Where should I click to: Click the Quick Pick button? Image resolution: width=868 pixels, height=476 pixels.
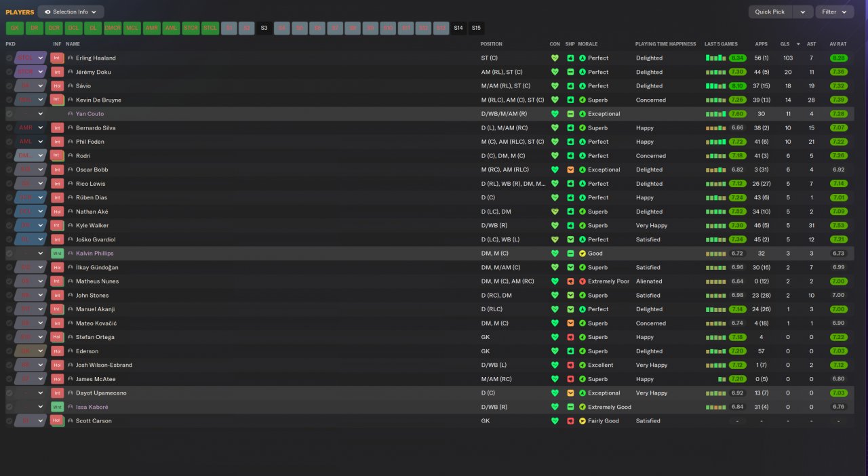click(770, 12)
